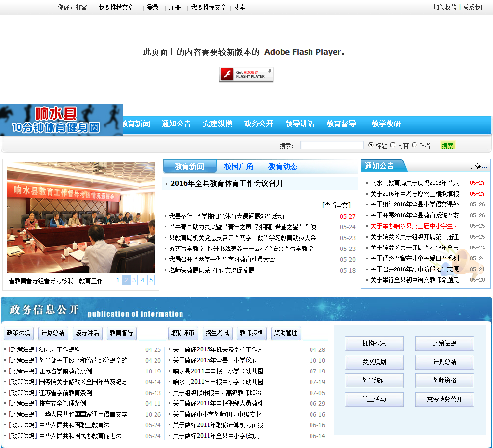
Task: Select the 教师资格 tab
Action: click(252, 333)
